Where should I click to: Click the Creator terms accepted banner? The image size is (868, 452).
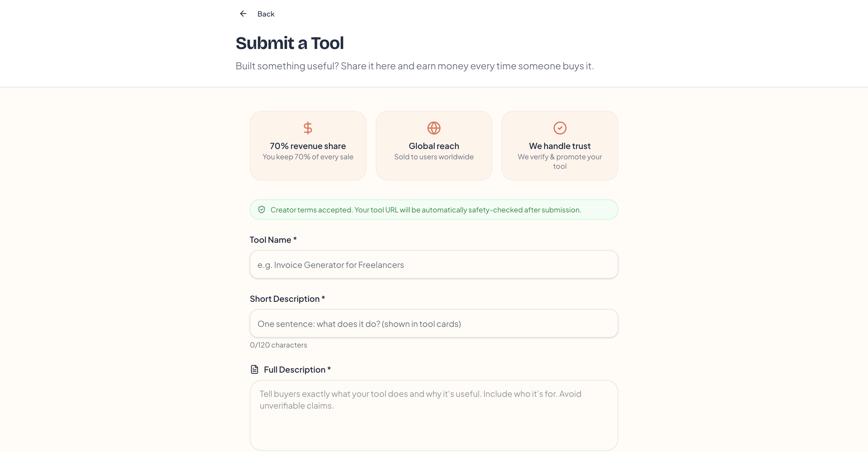[x=434, y=209]
